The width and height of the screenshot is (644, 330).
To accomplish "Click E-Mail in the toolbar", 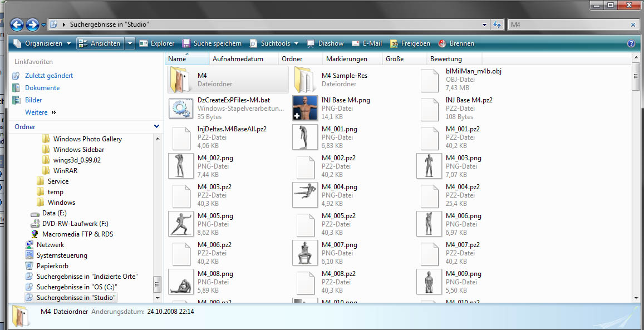I will (x=367, y=43).
